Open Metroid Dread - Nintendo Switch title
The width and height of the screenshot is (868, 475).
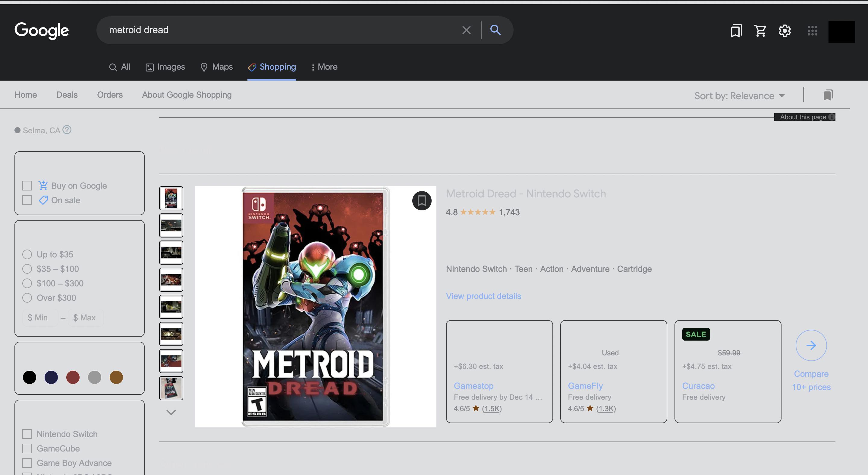click(x=526, y=194)
